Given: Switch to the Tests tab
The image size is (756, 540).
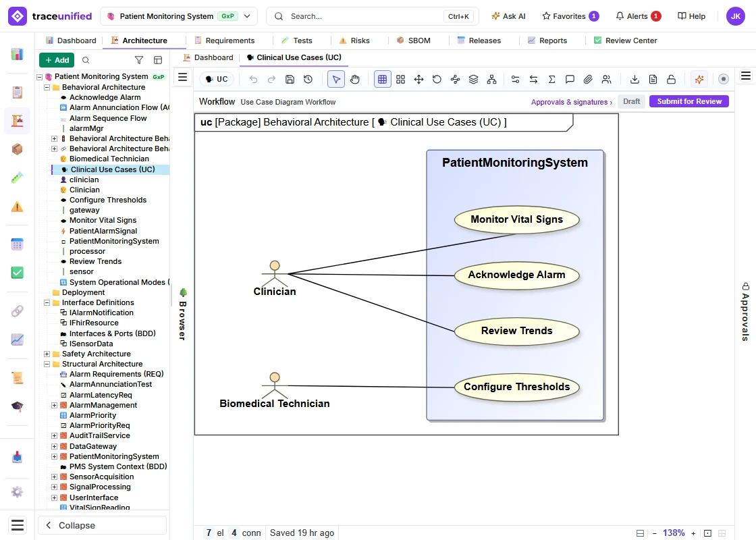Looking at the screenshot, I should 296,40.
